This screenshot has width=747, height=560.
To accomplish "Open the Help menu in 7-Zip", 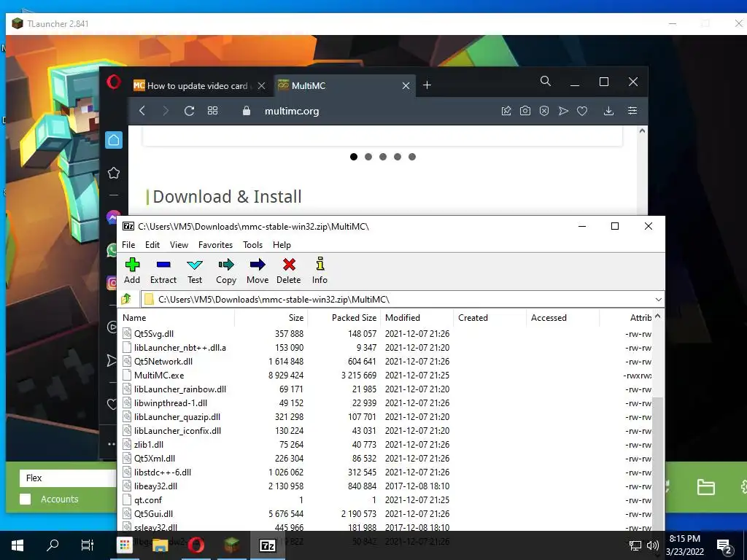I will pos(282,245).
